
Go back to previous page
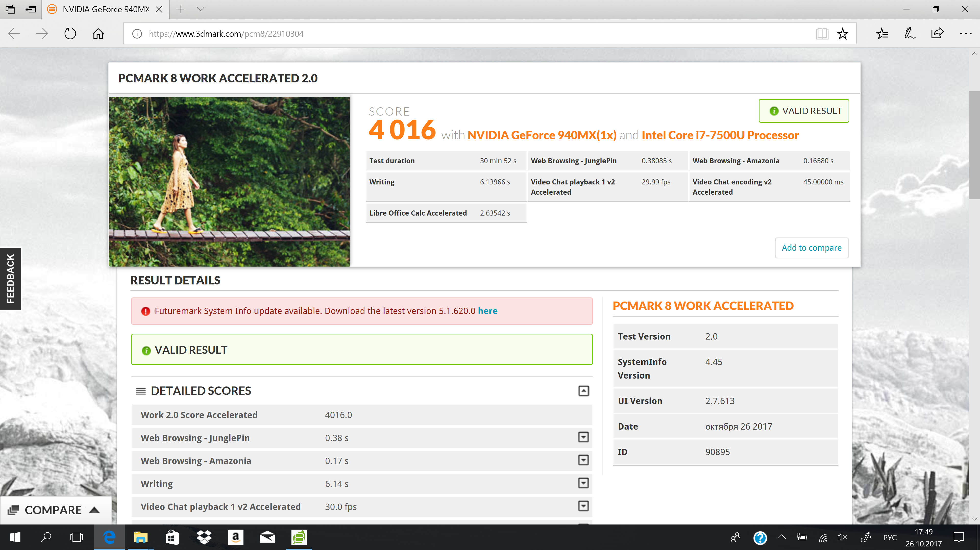point(14,33)
